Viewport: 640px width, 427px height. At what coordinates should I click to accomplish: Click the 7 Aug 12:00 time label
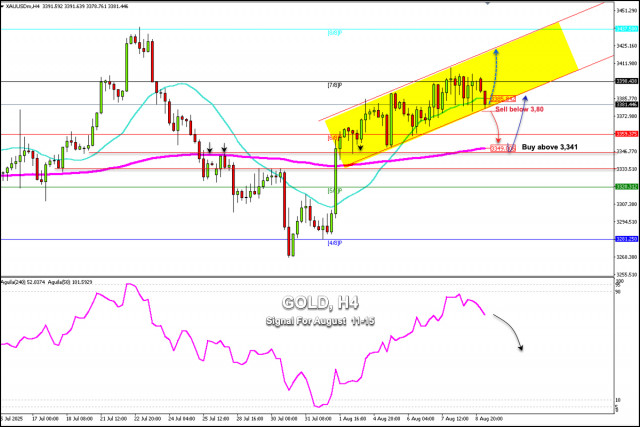pos(454,419)
